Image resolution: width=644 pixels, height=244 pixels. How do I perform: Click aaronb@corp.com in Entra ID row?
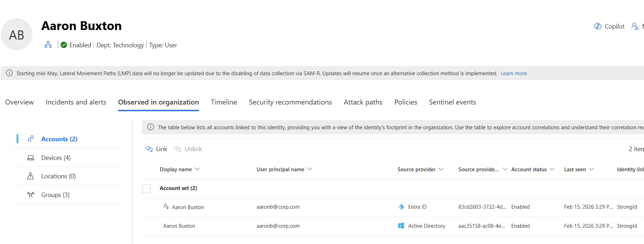pos(278,207)
